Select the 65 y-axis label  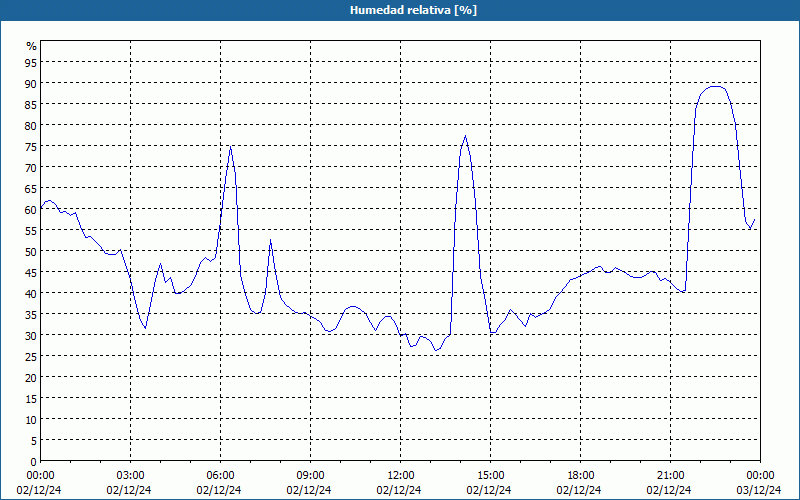31,189
